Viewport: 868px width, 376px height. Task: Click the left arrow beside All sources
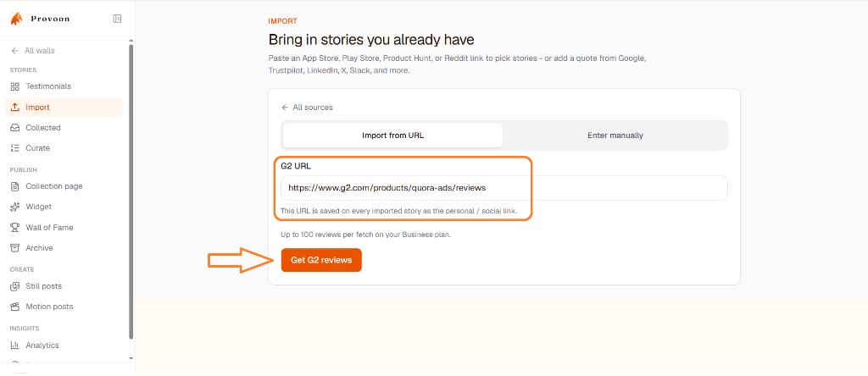(x=285, y=108)
